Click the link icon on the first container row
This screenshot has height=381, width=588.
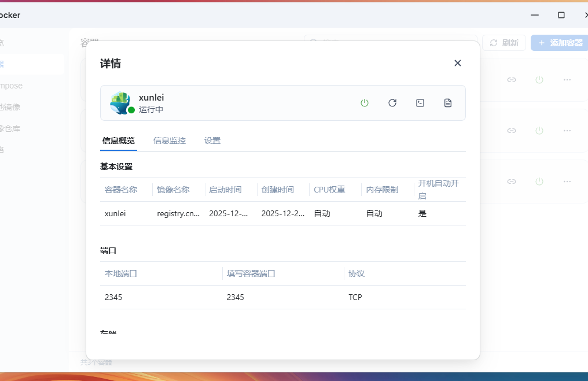tap(512, 80)
